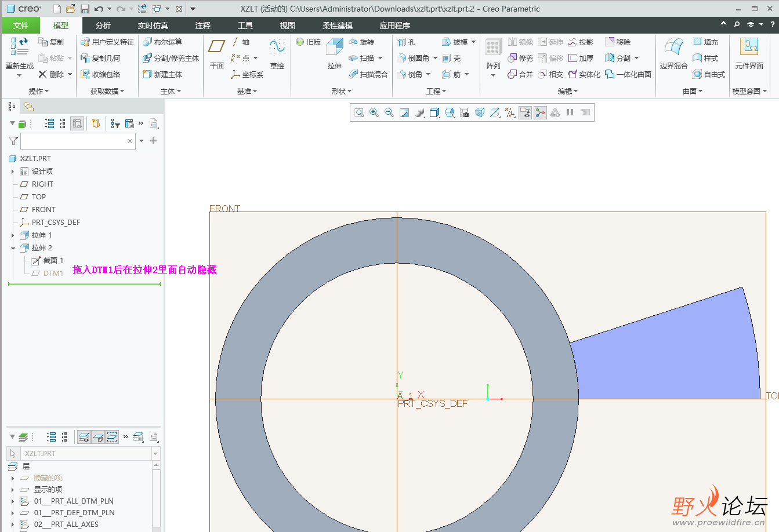Open the 柔性建模 tab
Screen dimensions: 779x532
coord(338,25)
